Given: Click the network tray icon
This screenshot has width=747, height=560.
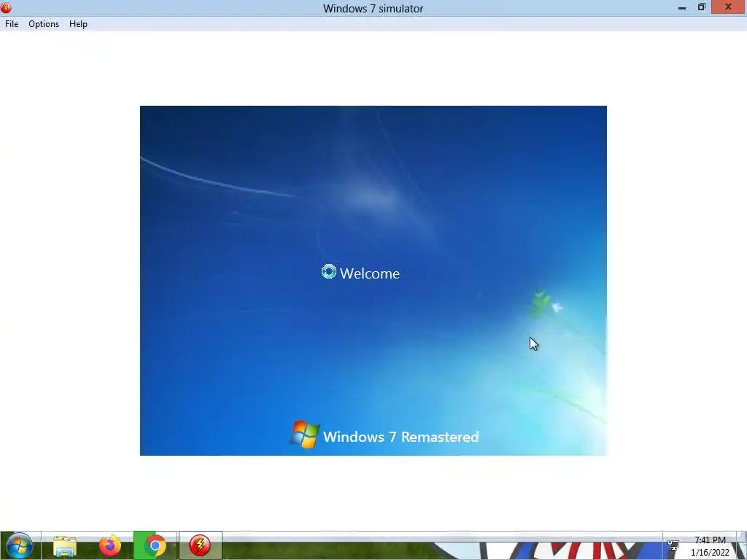Looking at the screenshot, I should 673,545.
